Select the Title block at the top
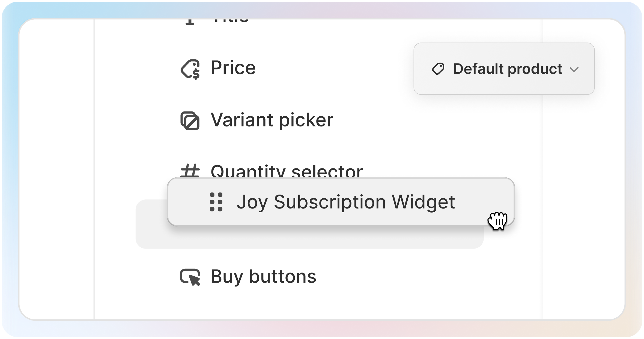Image resolution: width=644 pixels, height=339 pixels. pos(231,21)
